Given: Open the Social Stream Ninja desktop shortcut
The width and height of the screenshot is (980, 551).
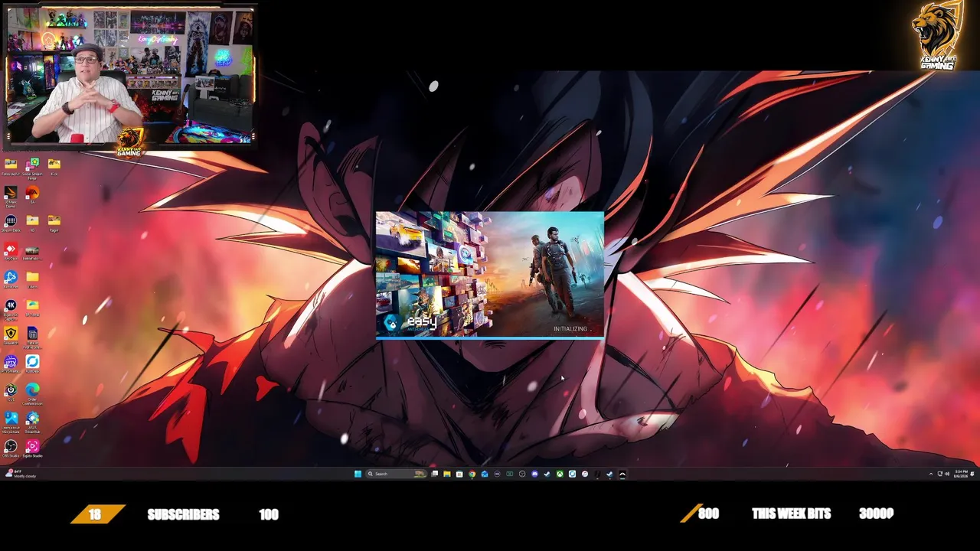Looking at the screenshot, I should click(x=32, y=168).
